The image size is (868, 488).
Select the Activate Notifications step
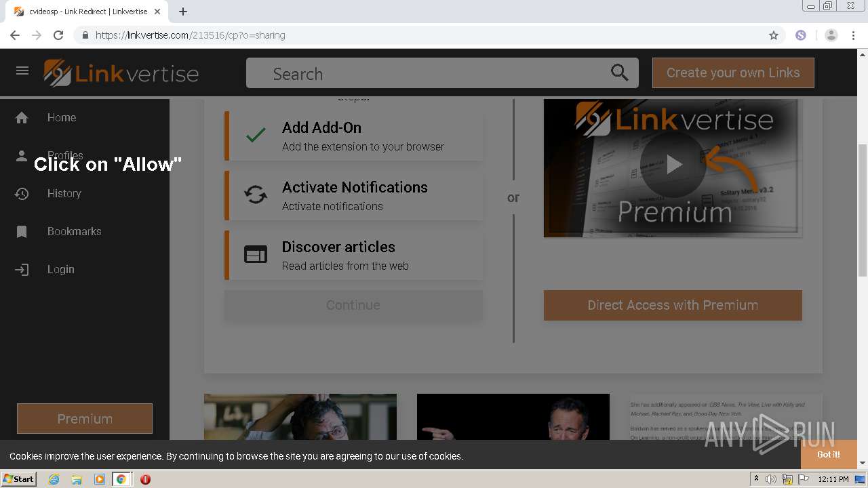click(x=353, y=196)
